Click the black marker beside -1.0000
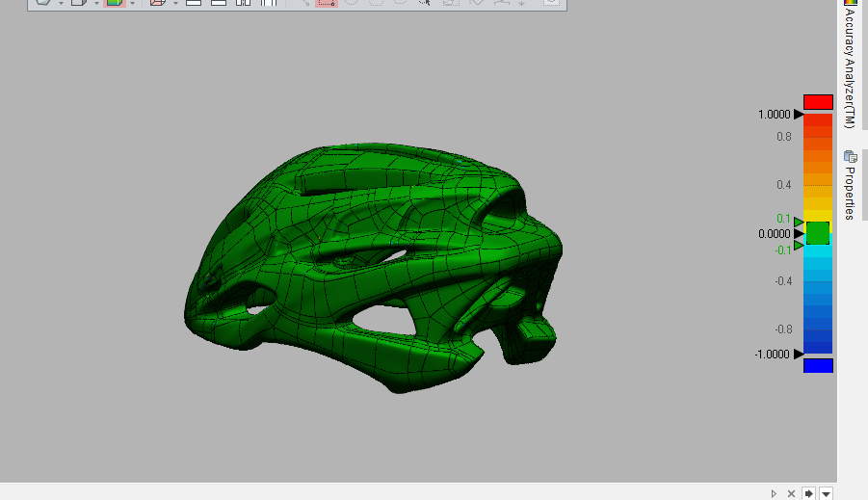 (x=799, y=355)
